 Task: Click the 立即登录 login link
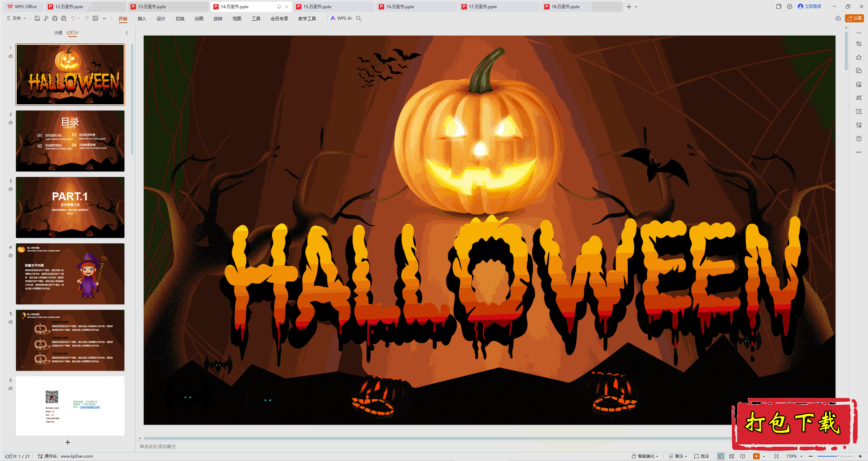[810, 6]
